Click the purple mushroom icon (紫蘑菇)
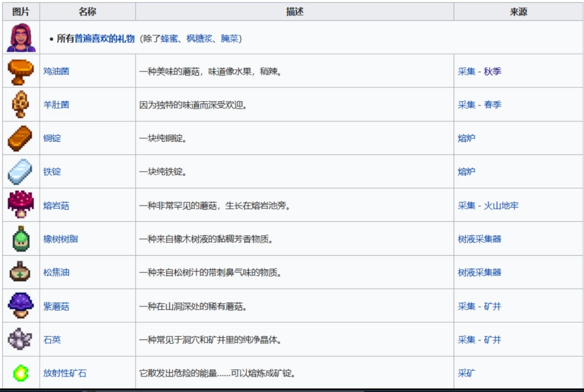Image resolution: width=584 pixels, height=392 pixels. click(x=21, y=305)
